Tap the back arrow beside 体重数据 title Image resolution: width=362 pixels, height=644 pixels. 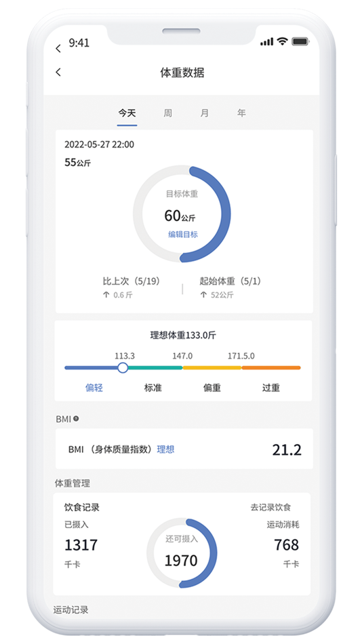pyautogui.click(x=58, y=72)
